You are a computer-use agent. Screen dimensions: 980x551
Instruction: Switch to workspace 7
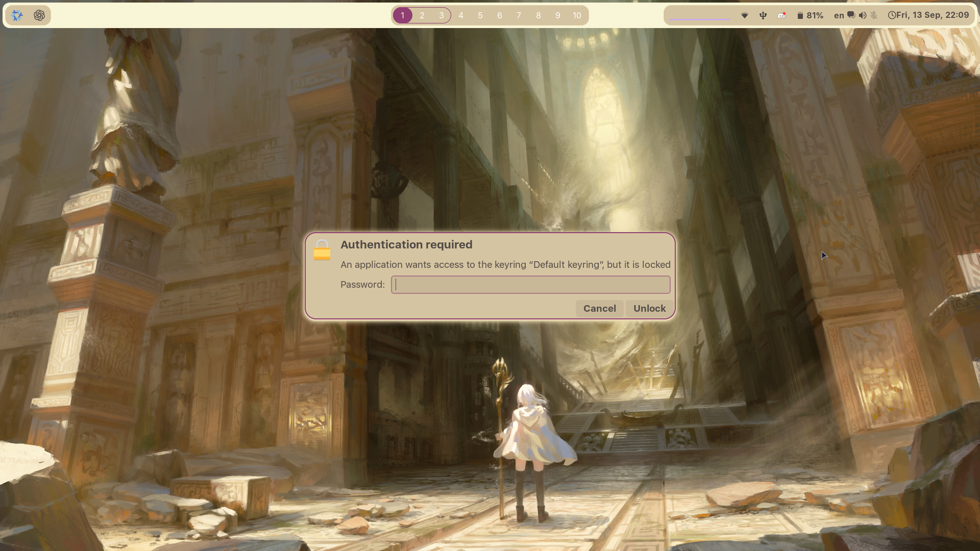(x=519, y=15)
